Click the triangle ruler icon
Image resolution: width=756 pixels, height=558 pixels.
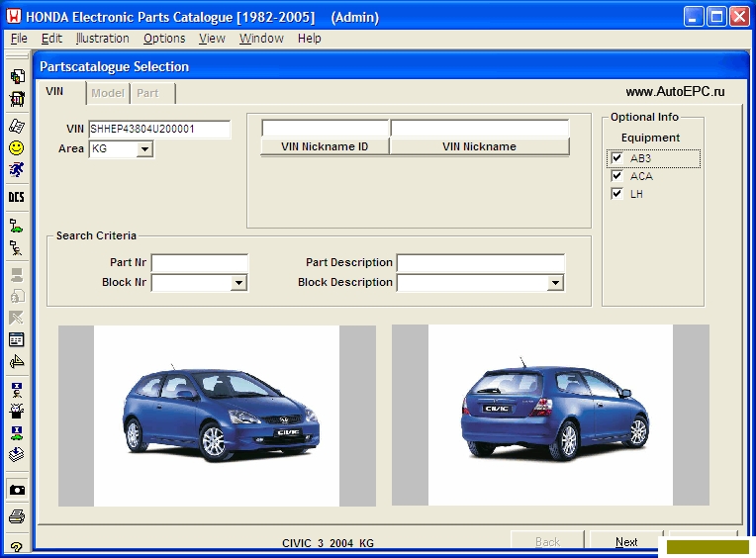pos(17,361)
